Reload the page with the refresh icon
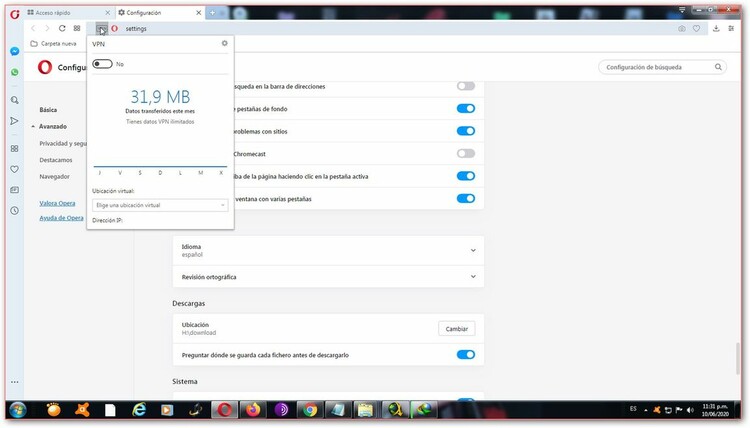Image resolution: width=750 pixels, height=428 pixels. pyautogui.click(x=62, y=29)
